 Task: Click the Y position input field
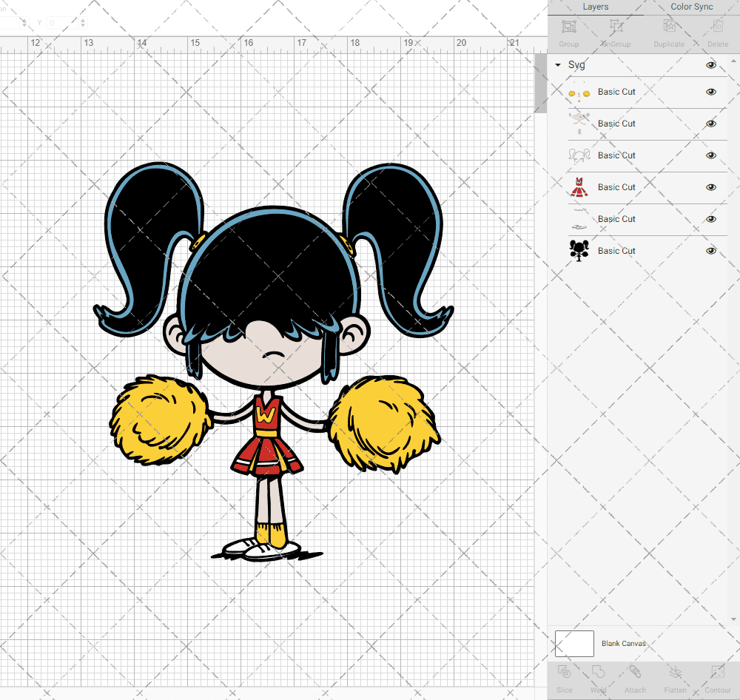(x=62, y=23)
